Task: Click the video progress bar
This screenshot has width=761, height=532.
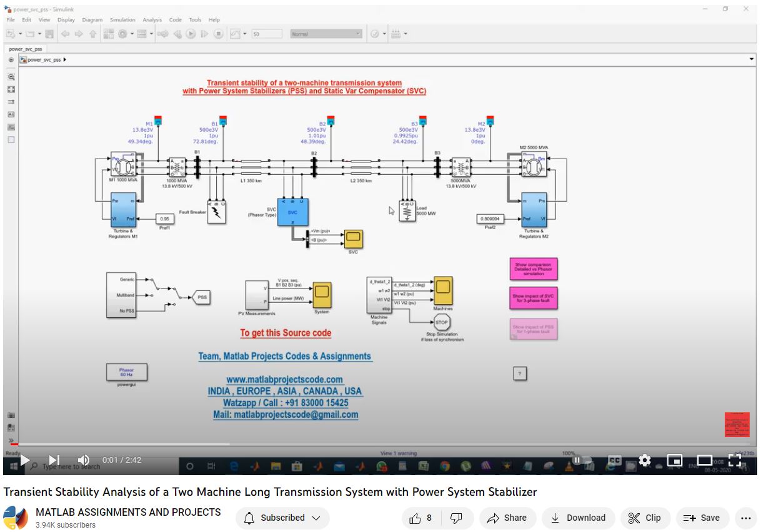Action: pos(375,445)
